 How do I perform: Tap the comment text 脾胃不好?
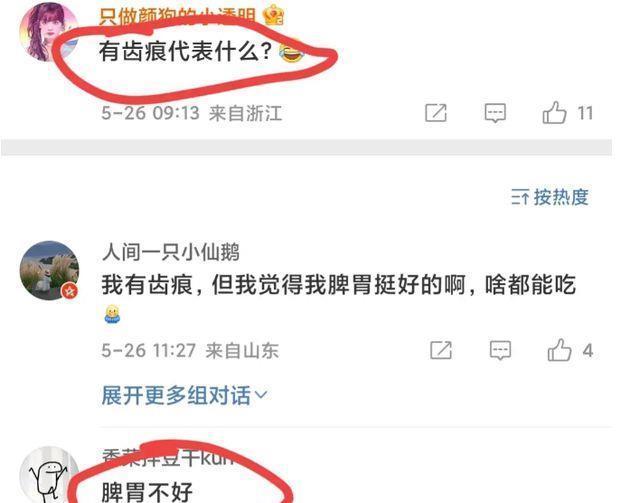(147, 492)
